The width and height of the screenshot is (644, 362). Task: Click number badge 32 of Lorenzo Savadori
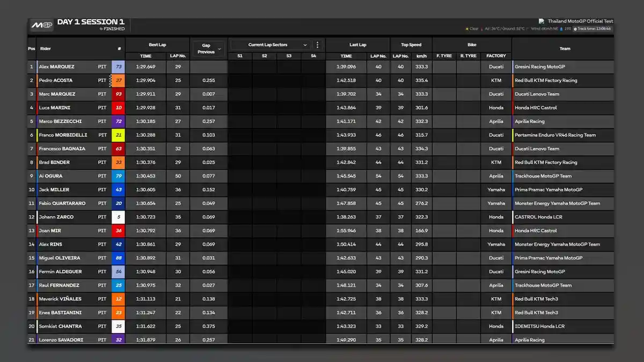pyautogui.click(x=119, y=339)
